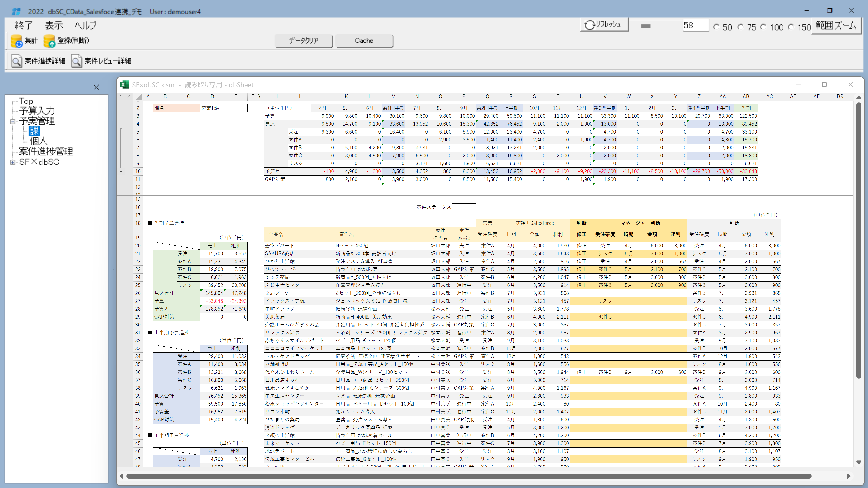This screenshot has height=488, width=868.
Task: Click the 第1四半期 column header cell
Action: (393, 108)
